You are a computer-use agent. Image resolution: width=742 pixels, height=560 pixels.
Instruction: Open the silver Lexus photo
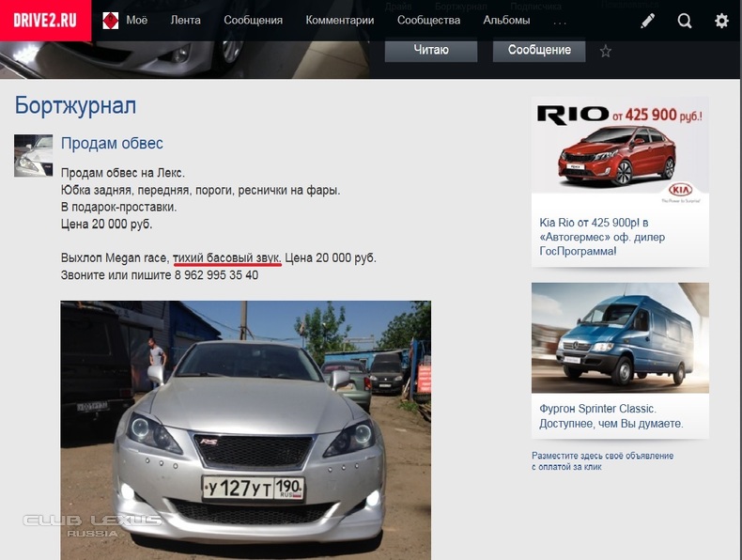[x=245, y=429]
